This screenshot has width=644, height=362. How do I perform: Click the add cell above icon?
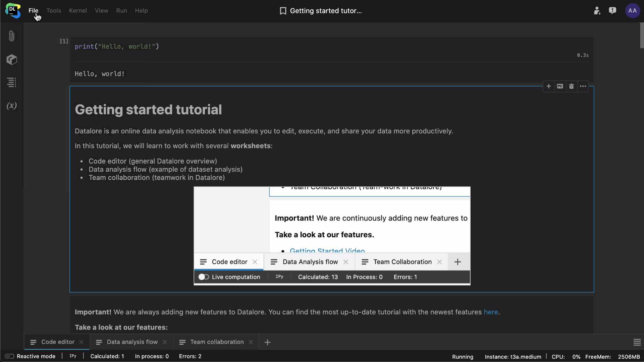coord(548,86)
